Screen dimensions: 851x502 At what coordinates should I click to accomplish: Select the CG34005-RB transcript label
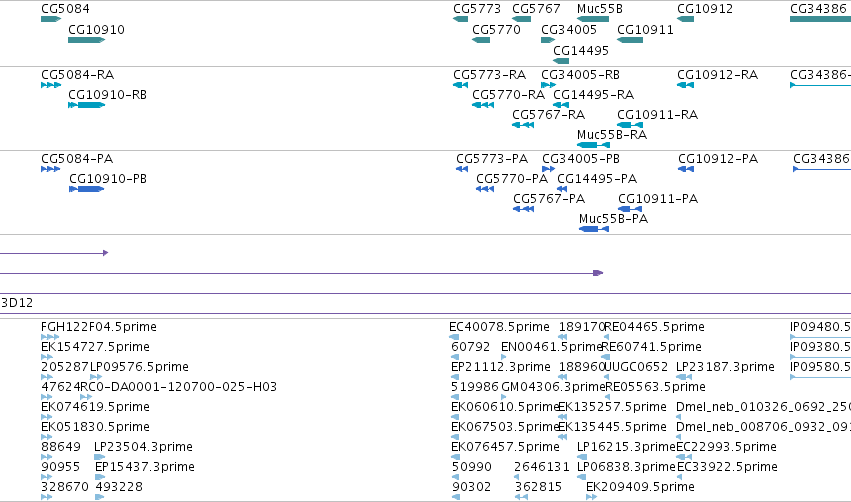pos(580,75)
